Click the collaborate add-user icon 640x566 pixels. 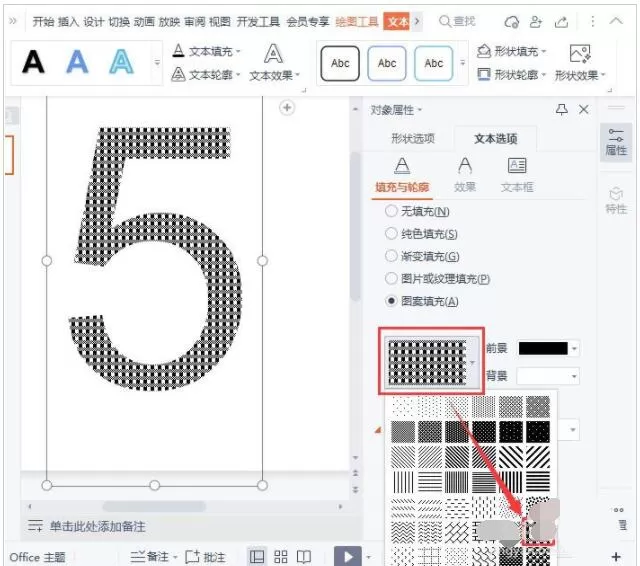pos(536,21)
